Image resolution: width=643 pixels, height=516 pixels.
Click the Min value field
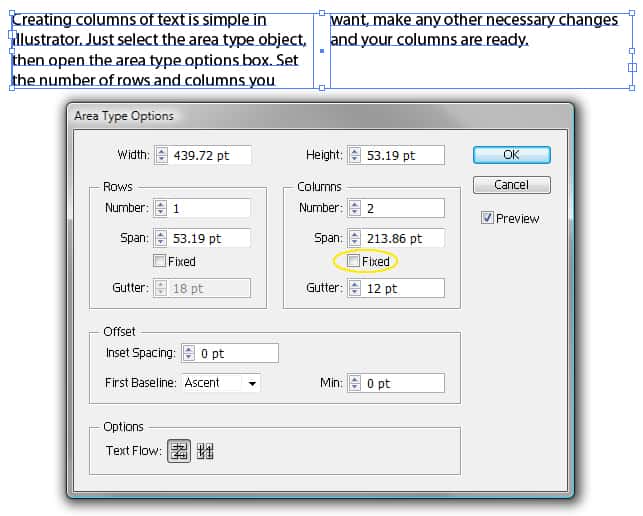[403, 384]
